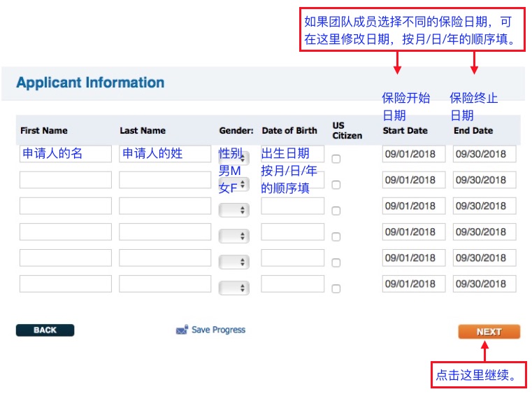Expand the Gender dropdown in fourth row

coord(234,236)
